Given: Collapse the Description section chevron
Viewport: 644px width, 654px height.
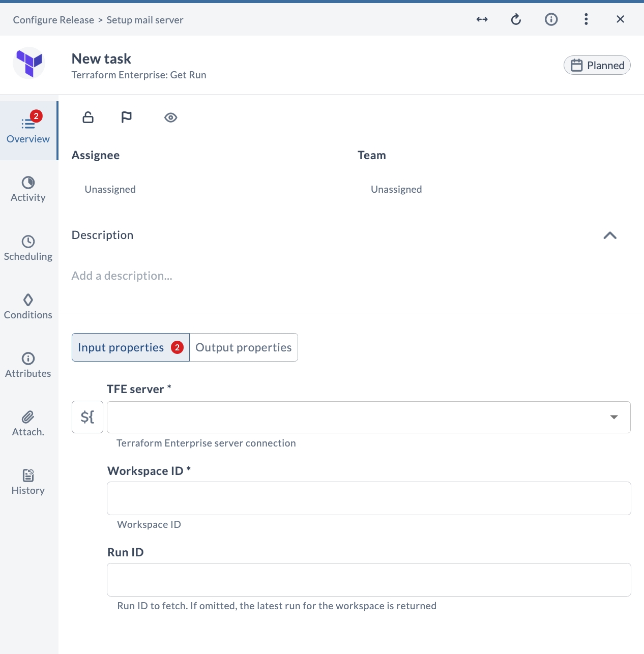Looking at the screenshot, I should click(610, 235).
